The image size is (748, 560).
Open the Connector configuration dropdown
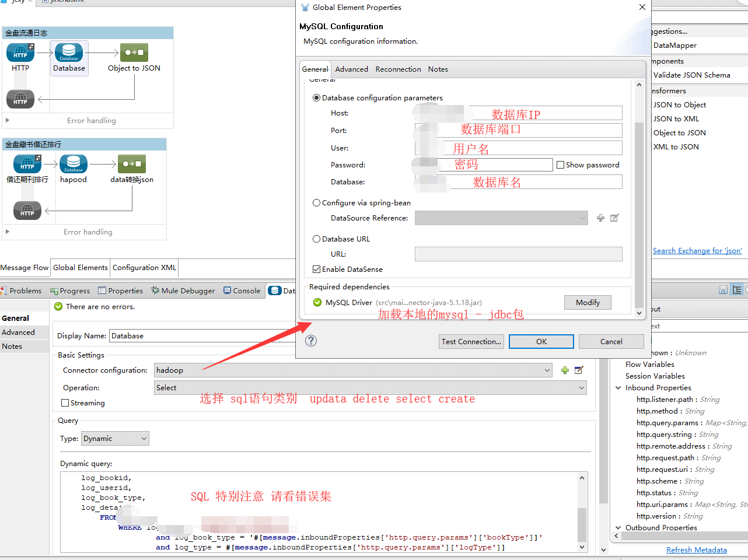pyautogui.click(x=353, y=370)
